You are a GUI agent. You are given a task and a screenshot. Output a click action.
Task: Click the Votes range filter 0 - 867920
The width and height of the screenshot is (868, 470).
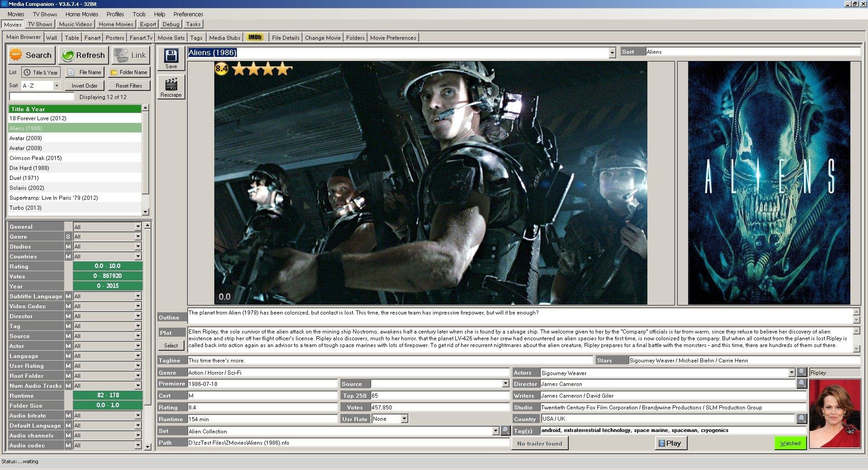click(108, 276)
